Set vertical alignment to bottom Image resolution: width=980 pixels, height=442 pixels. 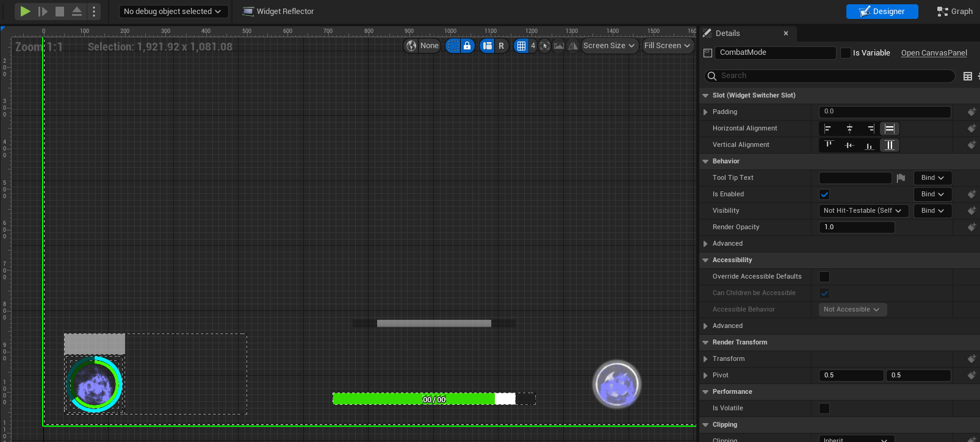point(870,145)
